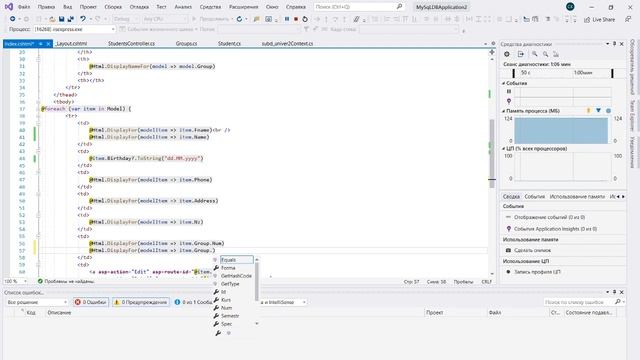This screenshot has height=360, width=640.
Task: Toggle the blue snapshot marker on memory graph
Action: pyautogui.click(x=609, y=111)
